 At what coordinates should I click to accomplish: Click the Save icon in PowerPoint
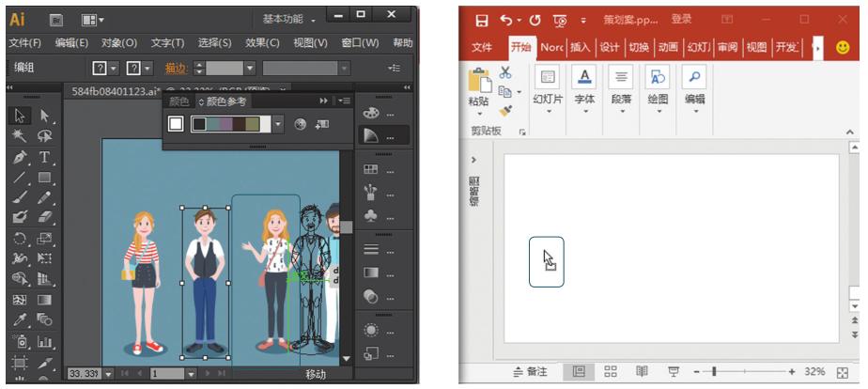pos(482,20)
